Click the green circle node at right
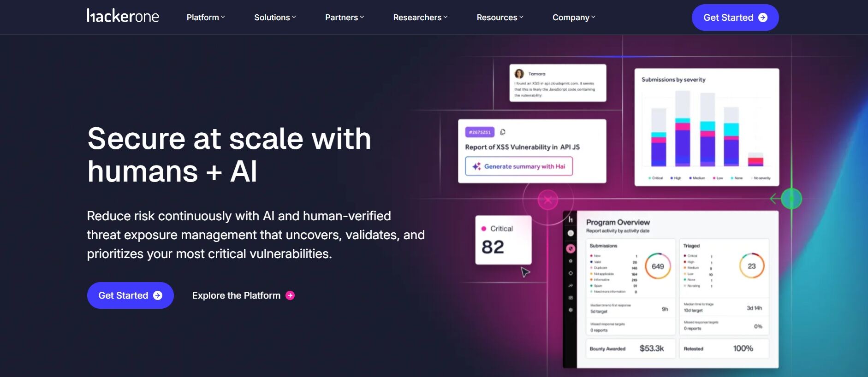The image size is (868, 377). (x=791, y=199)
